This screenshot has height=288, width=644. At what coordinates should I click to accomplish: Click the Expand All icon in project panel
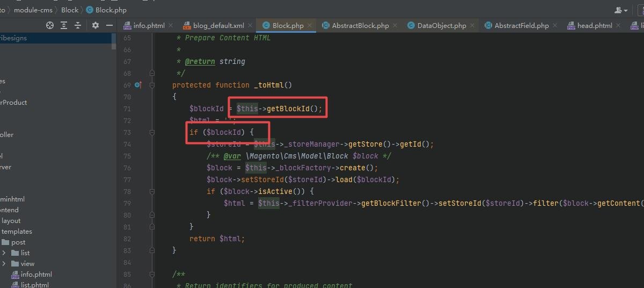[64, 25]
